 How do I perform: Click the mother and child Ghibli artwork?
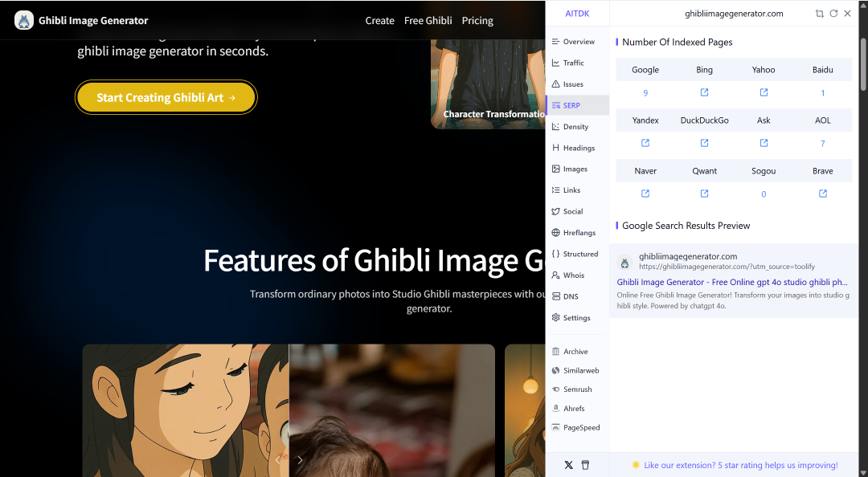coord(186,410)
